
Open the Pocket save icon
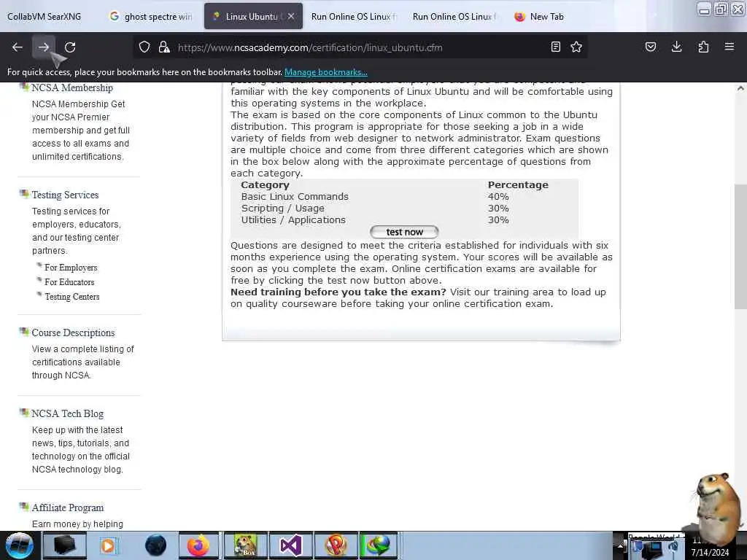(x=650, y=47)
